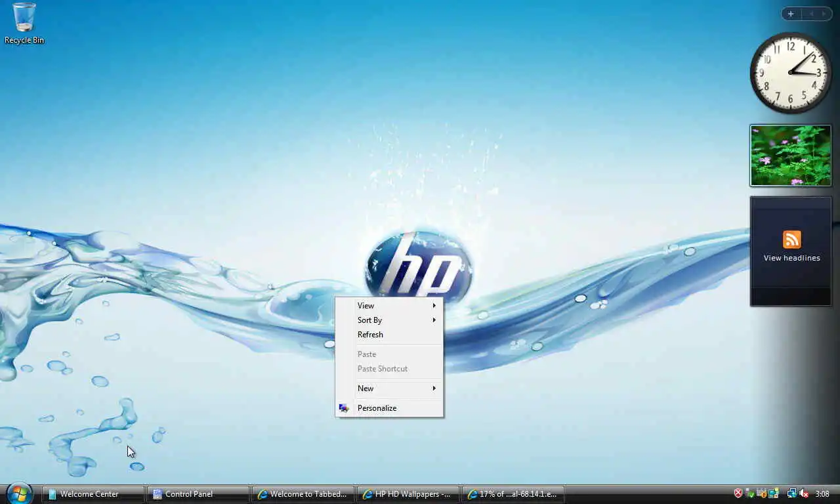The width and height of the screenshot is (840, 504).
Task: Open HP HD Wallpapers browser window
Action: pyautogui.click(x=408, y=494)
